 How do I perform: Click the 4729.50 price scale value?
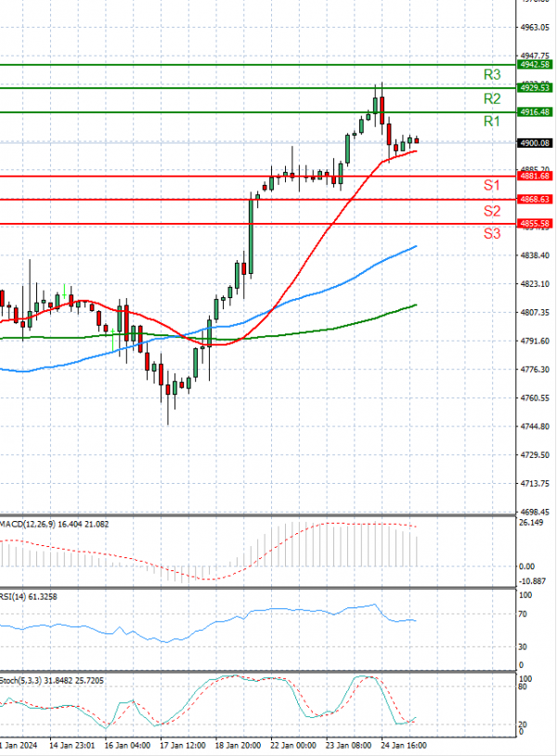coord(535,455)
